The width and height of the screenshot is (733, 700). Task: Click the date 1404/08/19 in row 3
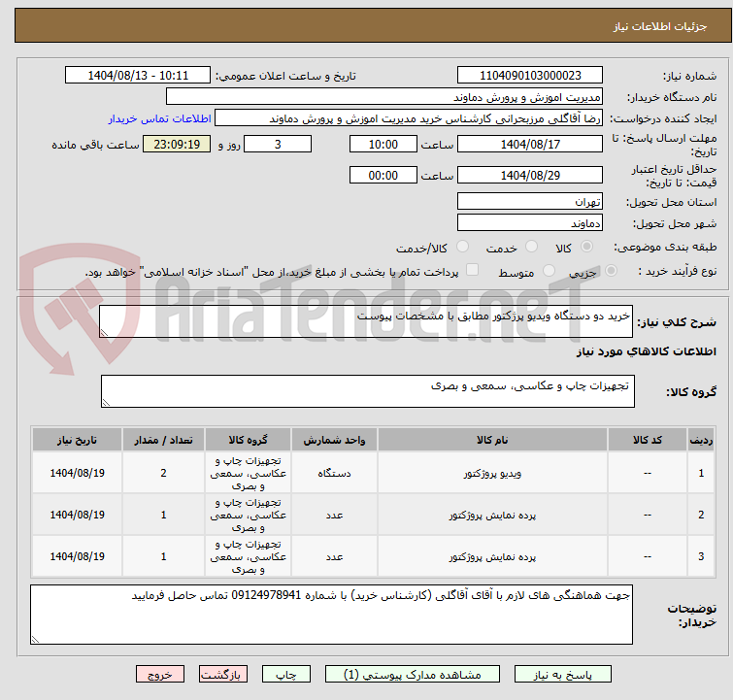(x=77, y=556)
